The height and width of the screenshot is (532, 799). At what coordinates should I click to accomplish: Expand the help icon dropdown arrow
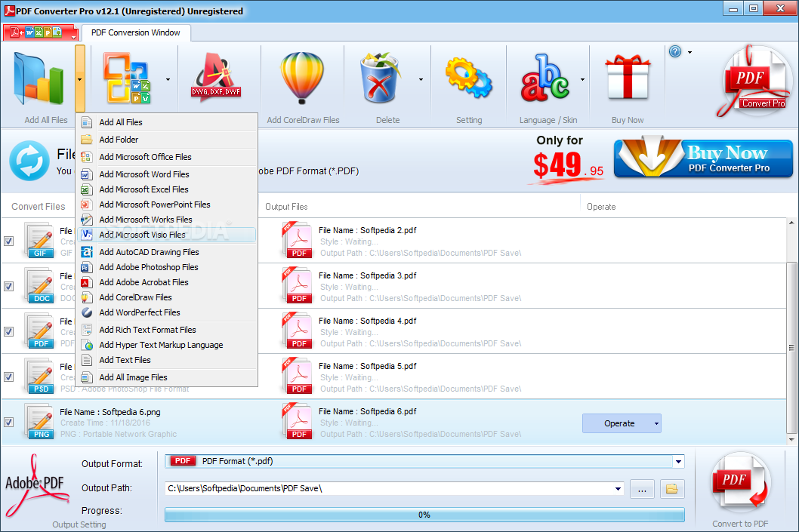689,52
